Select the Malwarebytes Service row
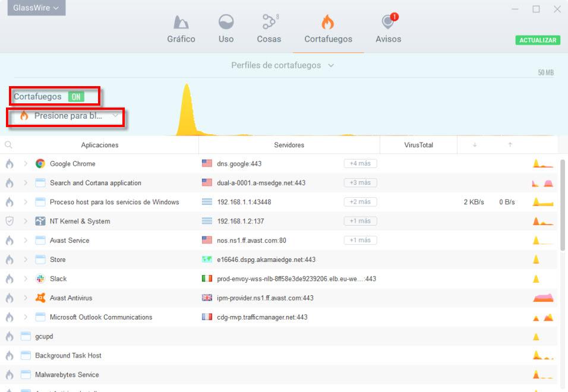Screen dimensions: 568x392 [x=279, y=375]
